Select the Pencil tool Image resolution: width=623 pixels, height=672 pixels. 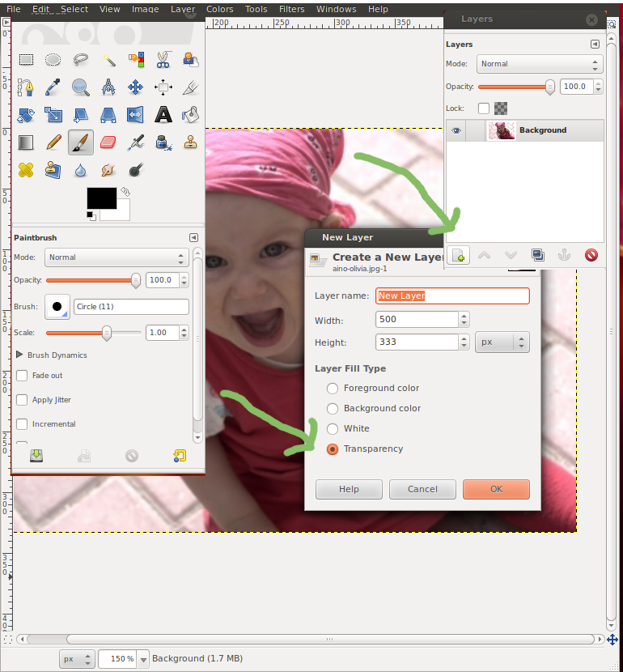coord(53,142)
